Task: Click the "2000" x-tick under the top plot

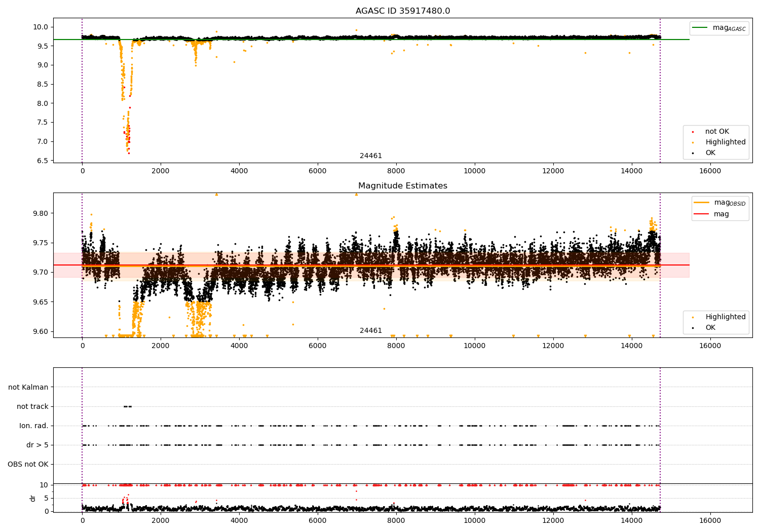Action: (x=161, y=171)
